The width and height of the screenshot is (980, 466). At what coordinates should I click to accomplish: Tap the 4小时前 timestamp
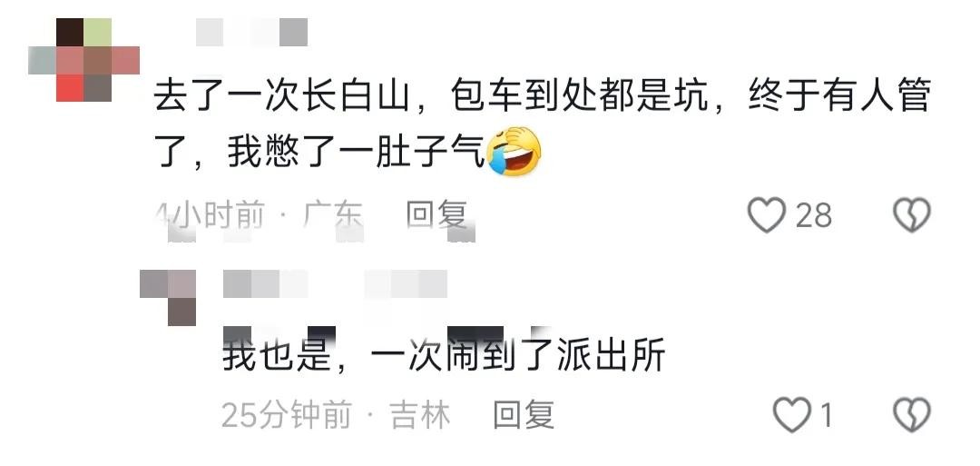coord(210,215)
